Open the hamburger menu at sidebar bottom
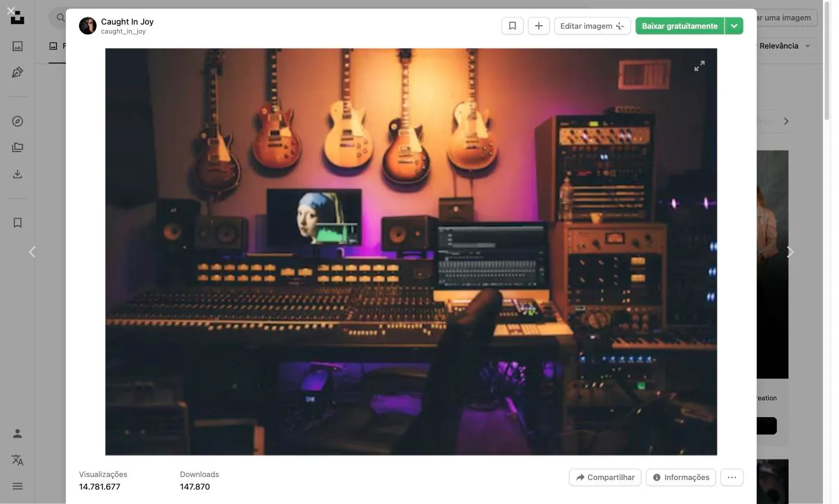The image size is (839, 504). (17, 486)
